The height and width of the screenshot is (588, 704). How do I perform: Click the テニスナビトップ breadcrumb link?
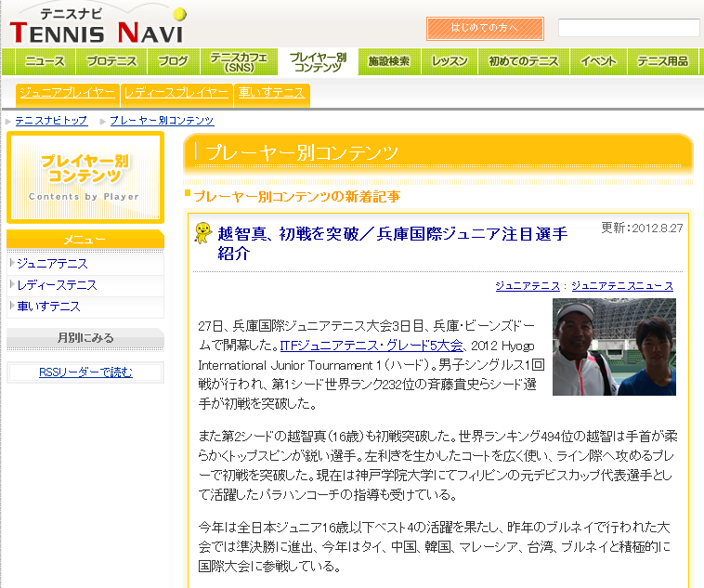[x=51, y=121]
